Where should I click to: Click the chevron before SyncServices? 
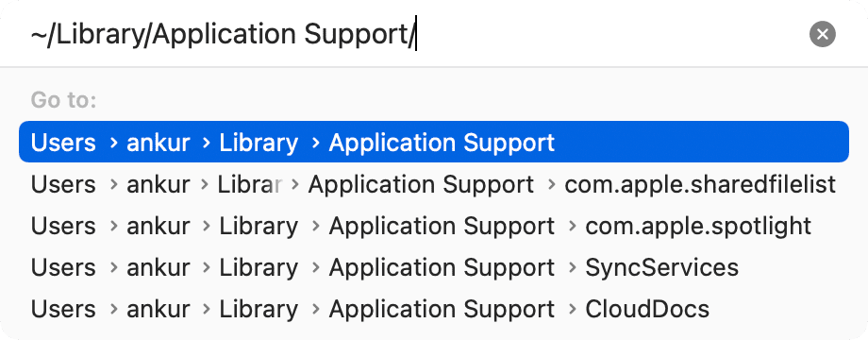(573, 268)
